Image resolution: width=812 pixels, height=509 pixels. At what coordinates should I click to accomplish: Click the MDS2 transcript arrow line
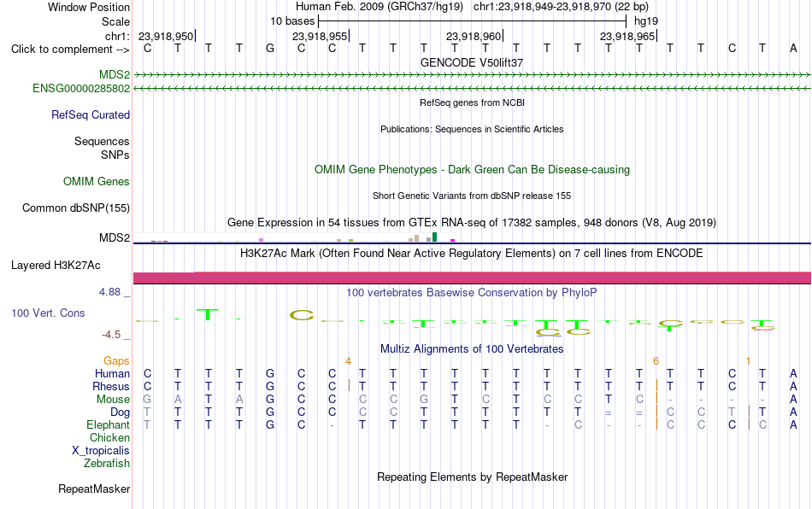tap(472, 75)
